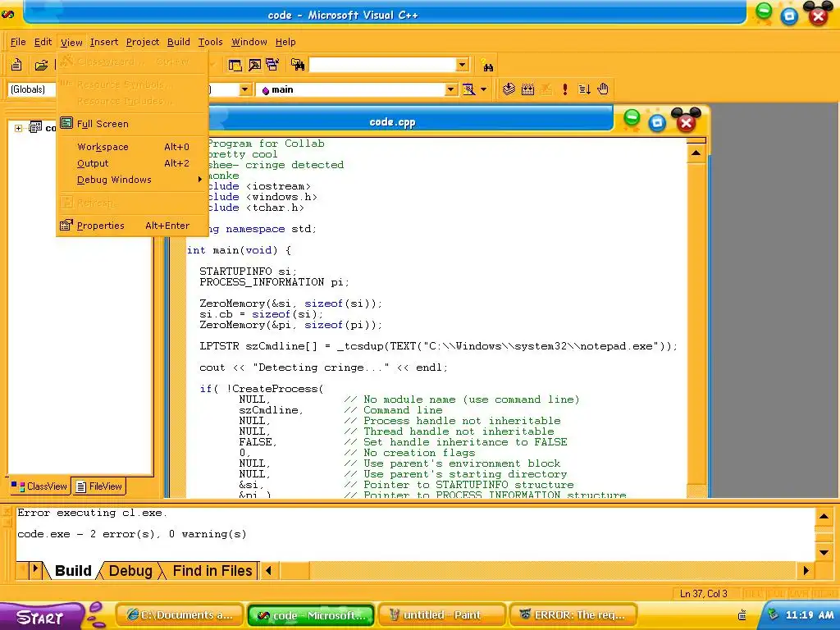Switch to untitled - Paint taskbar button
This screenshot has height=630, width=840.
[x=442, y=615]
